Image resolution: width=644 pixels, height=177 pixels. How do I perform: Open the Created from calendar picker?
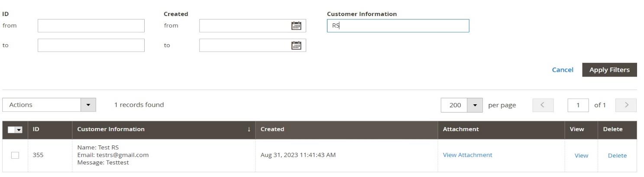296,26
